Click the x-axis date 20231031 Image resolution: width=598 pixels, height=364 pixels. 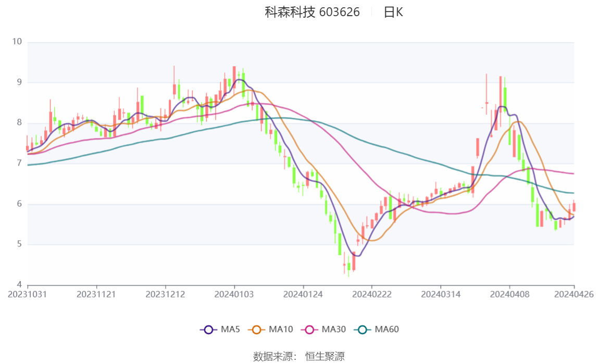pos(28,295)
